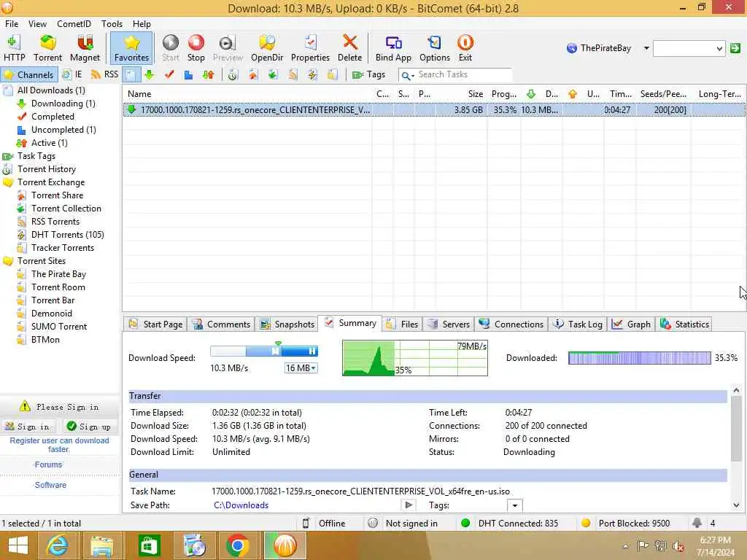Screen dimensions: 747x560
Task: Toggle the downloading filter green arrow icon
Action: pyautogui.click(x=150, y=75)
